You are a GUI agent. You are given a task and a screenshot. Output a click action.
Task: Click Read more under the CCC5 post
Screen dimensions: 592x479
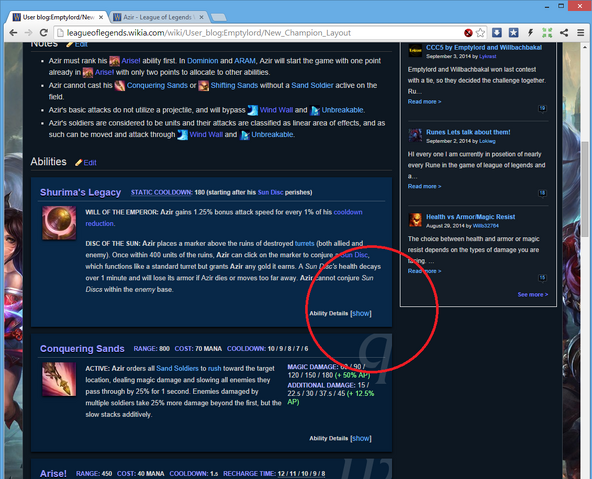click(x=424, y=102)
